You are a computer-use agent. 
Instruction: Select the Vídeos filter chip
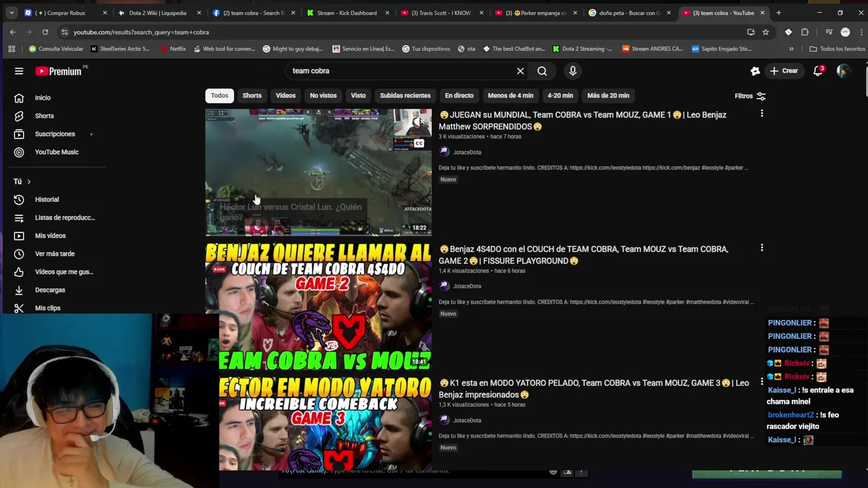click(x=285, y=96)
